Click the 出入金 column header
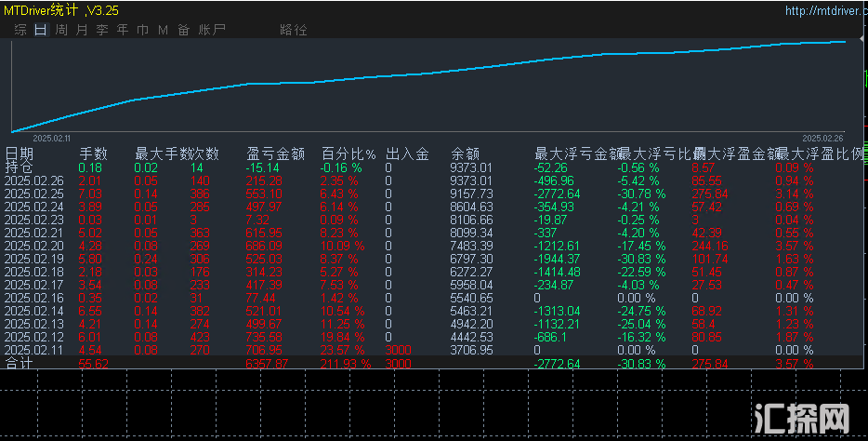868x441 pixels. (x=407, y=154)
